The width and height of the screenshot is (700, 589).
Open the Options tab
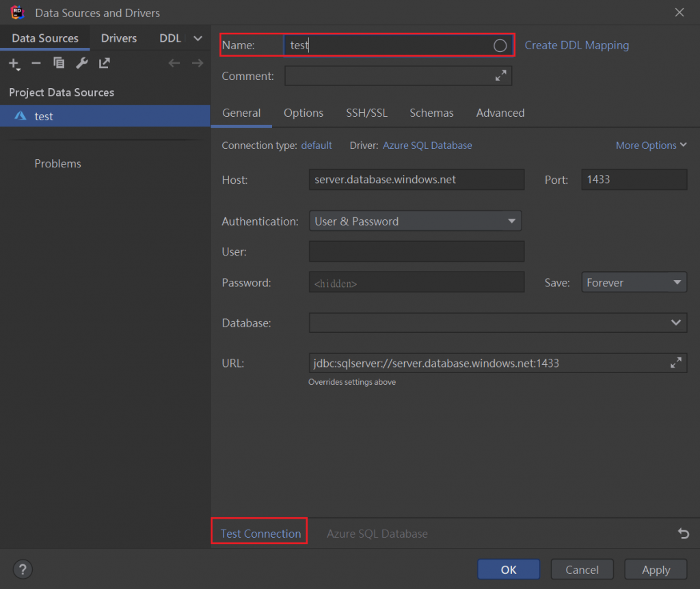click(304, 113)
